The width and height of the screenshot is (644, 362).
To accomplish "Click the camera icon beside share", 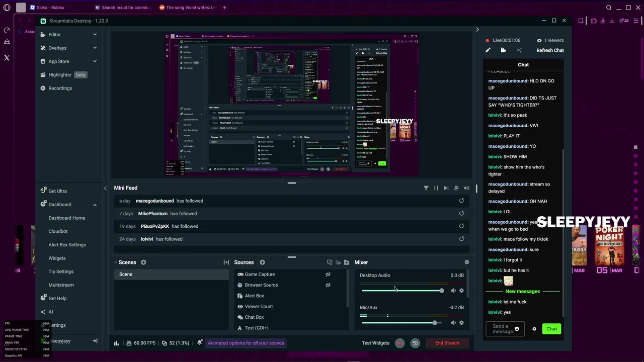I will tap(503, 50).
